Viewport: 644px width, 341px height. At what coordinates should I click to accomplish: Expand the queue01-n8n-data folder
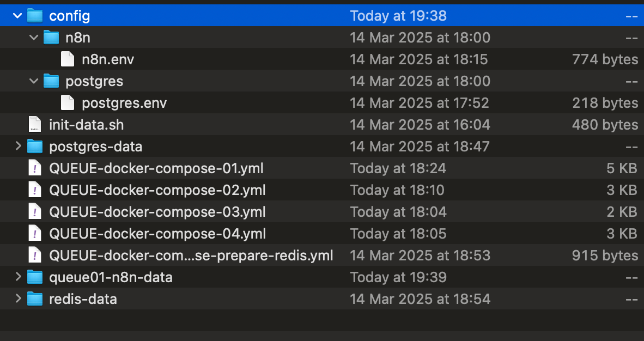[17, 277]
